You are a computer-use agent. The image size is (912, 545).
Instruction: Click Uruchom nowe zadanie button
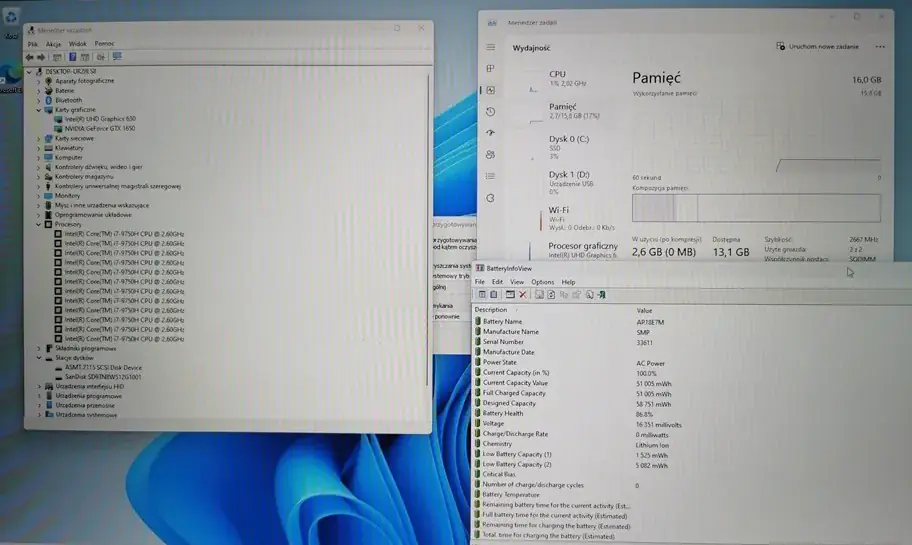[x=817, y=47]
